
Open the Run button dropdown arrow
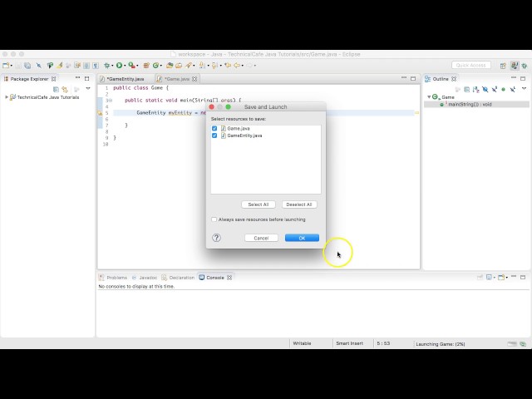pos(125,66)
